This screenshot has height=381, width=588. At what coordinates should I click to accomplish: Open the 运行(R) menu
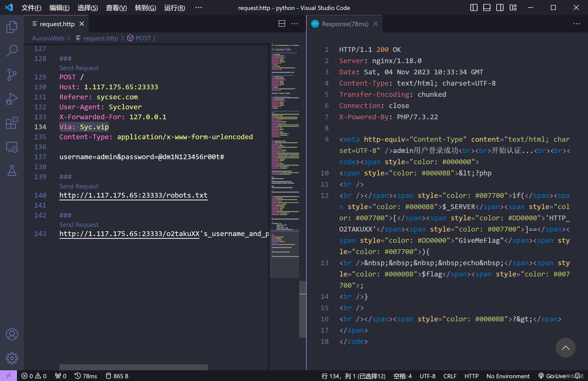175,8
